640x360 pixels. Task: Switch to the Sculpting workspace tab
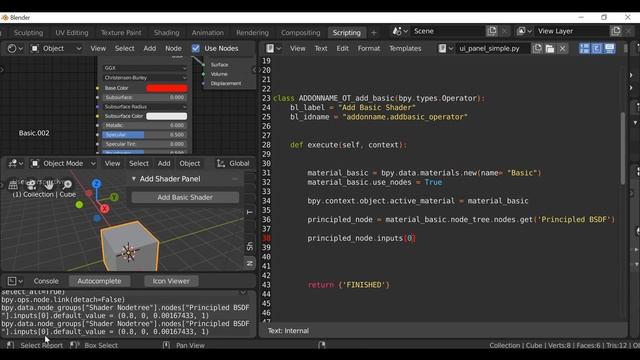pyautogui.click(x=28, y=32)
